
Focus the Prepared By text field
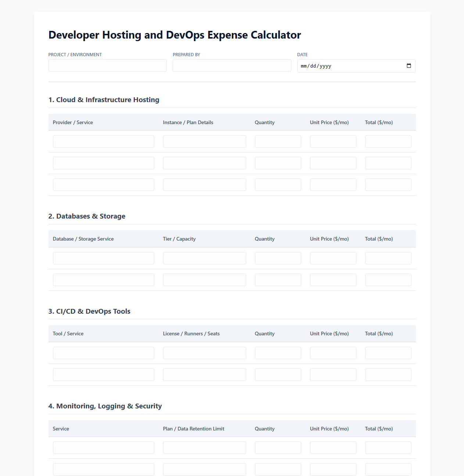point(232,65)
